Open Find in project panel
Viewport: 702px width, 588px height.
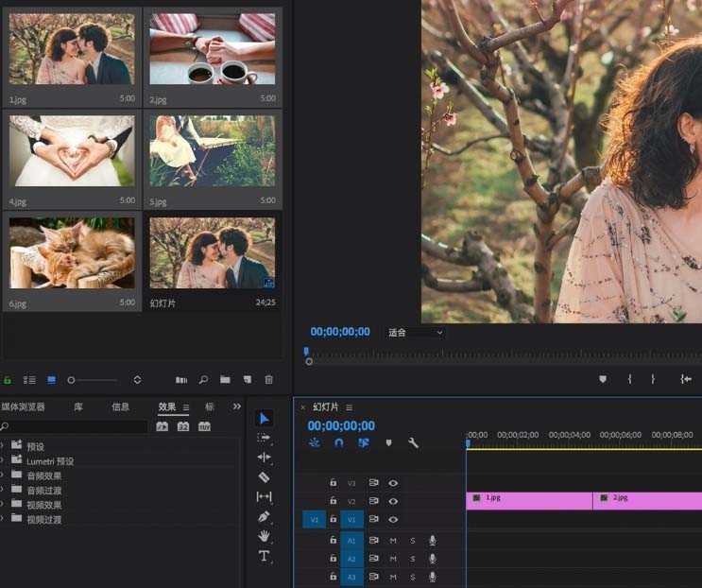[x=203, y=380]
